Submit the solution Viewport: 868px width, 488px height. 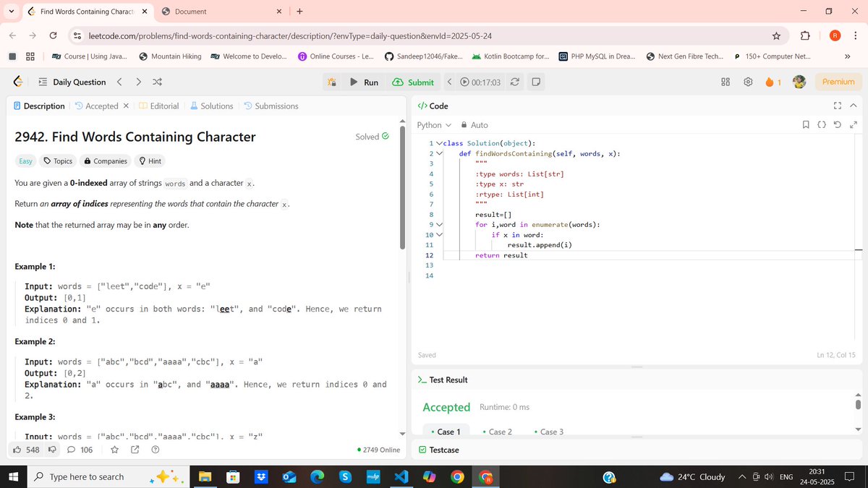pyautogui.click(x=413, y=82)
